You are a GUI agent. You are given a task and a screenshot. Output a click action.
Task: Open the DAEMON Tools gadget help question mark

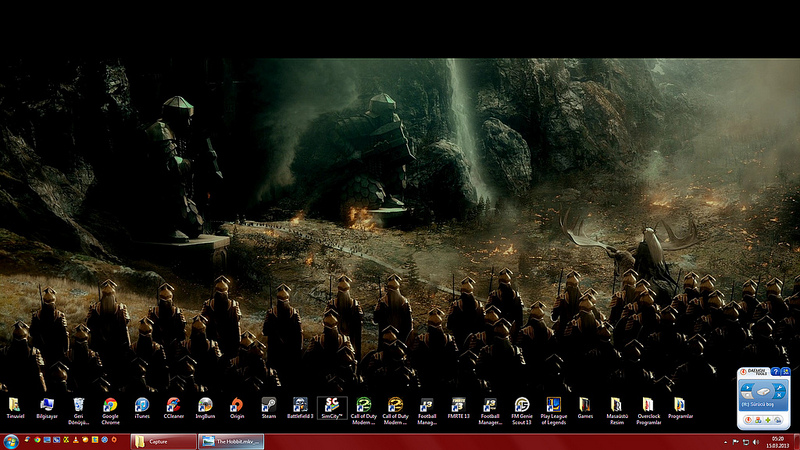pos(776,372)
